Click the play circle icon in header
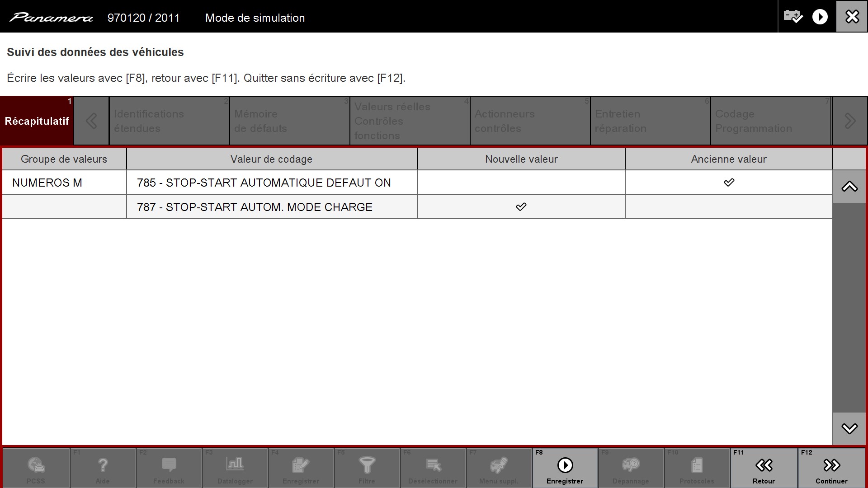868x488 pixels. click(820, 17)
